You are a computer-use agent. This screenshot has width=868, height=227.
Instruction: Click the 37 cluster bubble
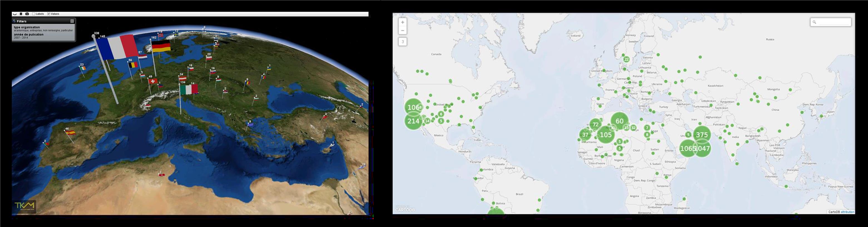(x=585, y=135)
